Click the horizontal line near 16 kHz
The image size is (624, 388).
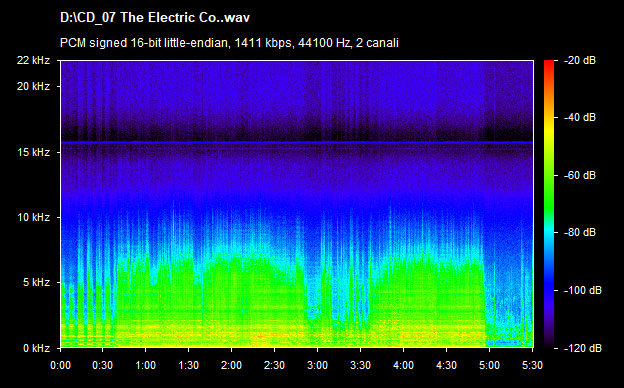[x=296, y=142]
